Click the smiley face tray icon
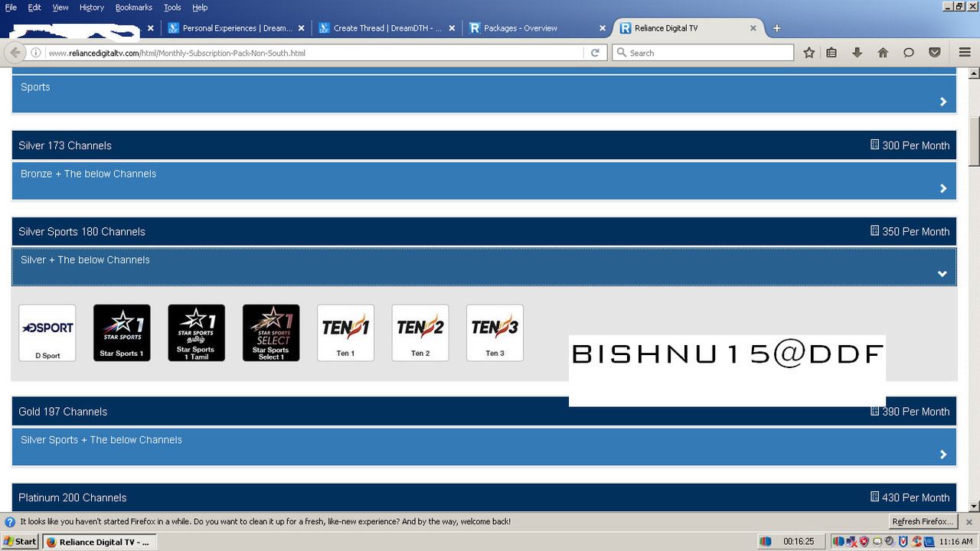980x551 pixels. pos(877,541)
